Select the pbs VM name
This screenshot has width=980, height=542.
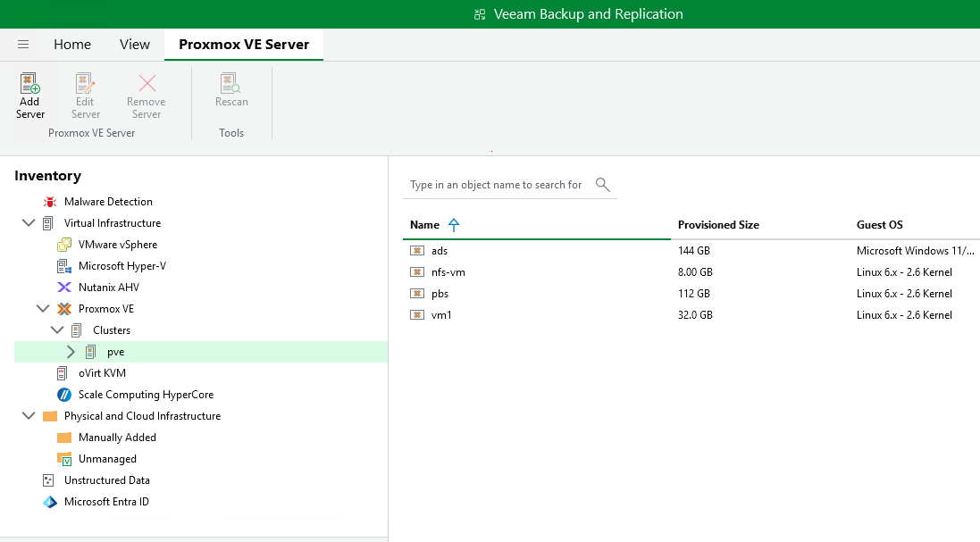[440, 294]
